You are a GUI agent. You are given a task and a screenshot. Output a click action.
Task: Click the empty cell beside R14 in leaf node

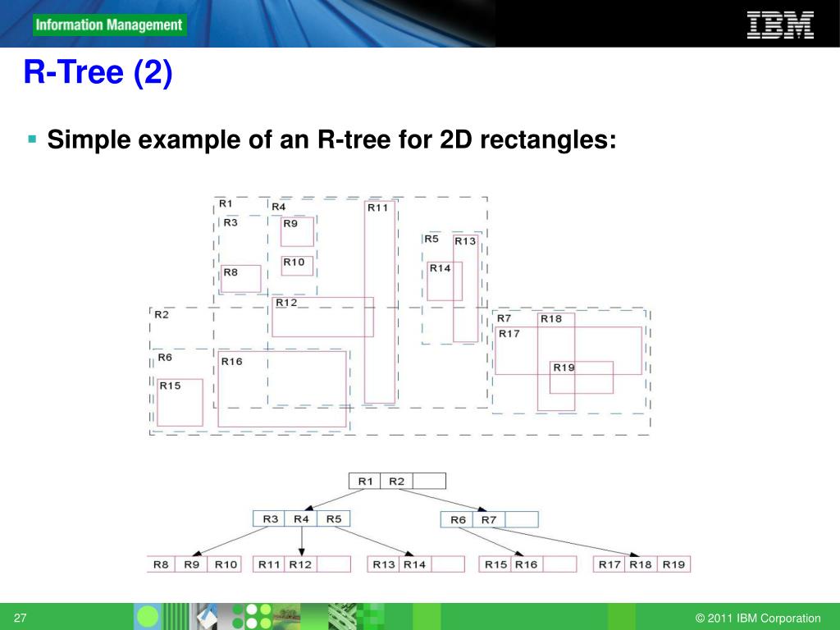(448, 564)
